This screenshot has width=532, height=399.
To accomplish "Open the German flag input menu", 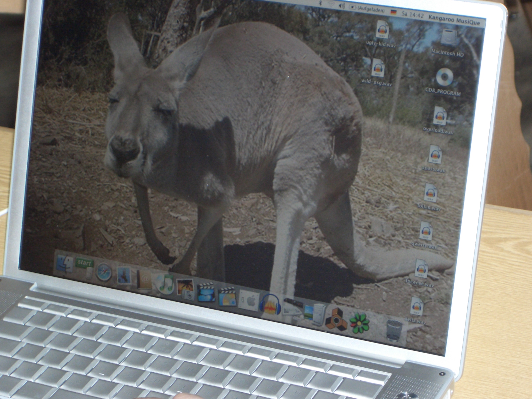I will click(394, 12).
